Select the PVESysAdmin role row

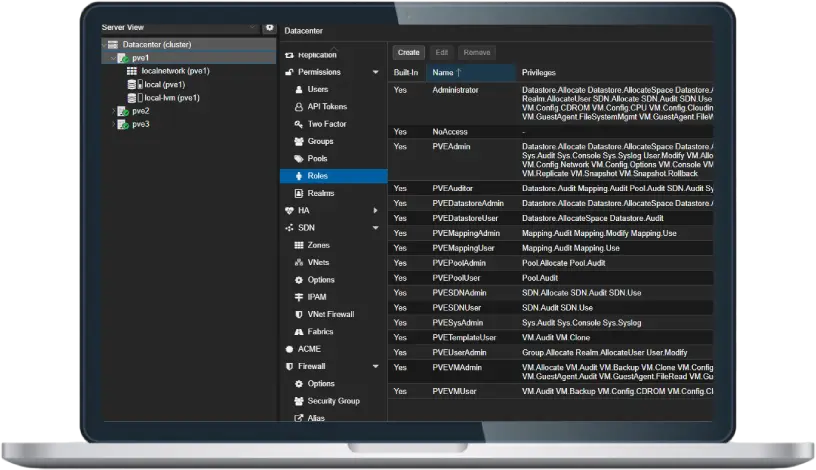click(551, 323)
